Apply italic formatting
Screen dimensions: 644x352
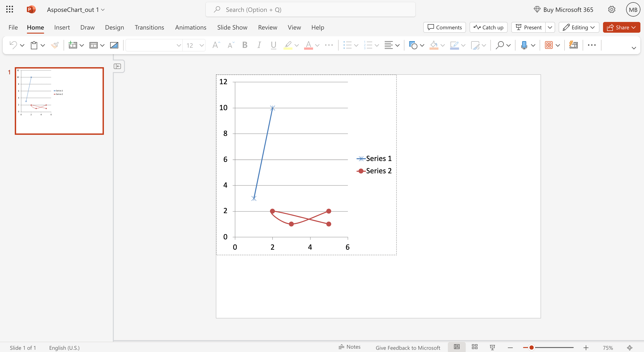pos(259,45)
